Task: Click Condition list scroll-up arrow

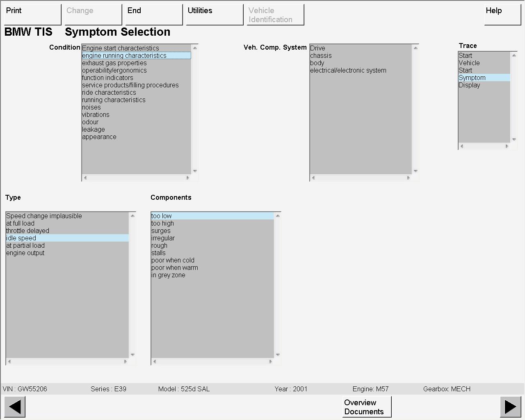Action: [195, 48]
